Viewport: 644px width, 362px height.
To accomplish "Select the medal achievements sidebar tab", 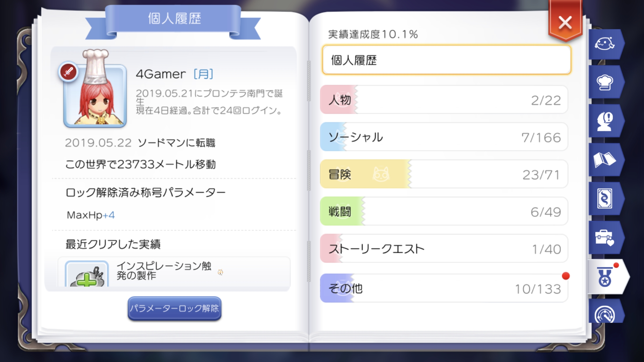I will click(605, 277).
